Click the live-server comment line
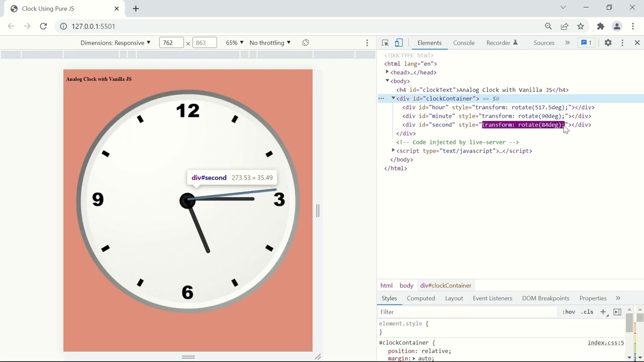The height and width of the screenshot is (362, 644). click(457, 142)
